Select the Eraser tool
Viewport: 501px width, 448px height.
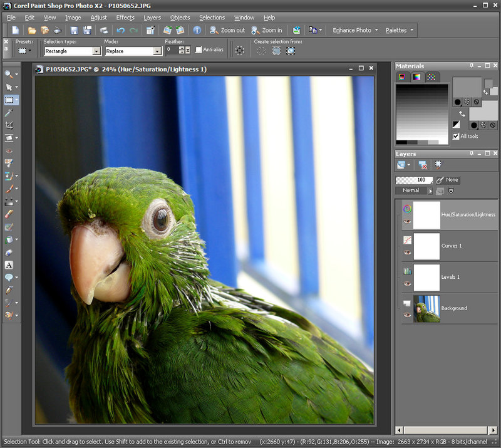(9, 214)
